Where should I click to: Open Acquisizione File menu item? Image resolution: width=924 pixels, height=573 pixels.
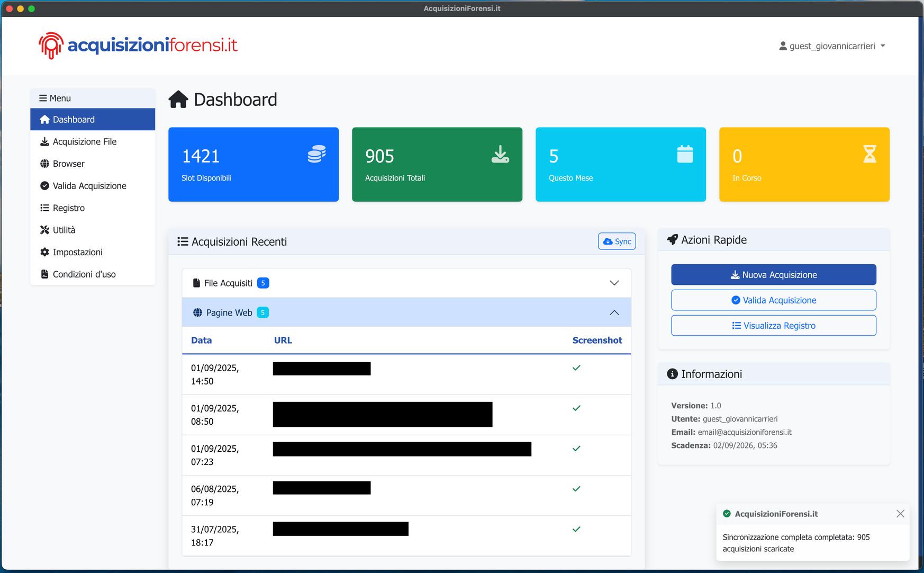tap(93, 142)
